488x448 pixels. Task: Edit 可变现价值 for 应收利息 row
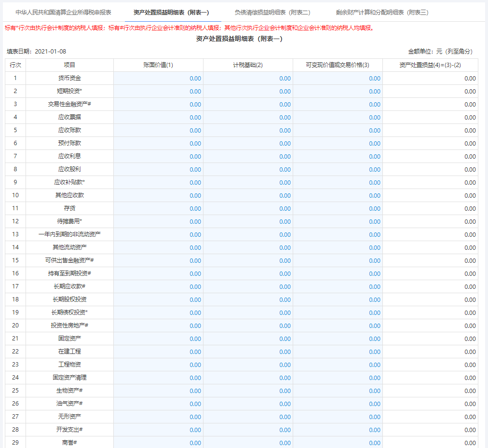(338, 157)
